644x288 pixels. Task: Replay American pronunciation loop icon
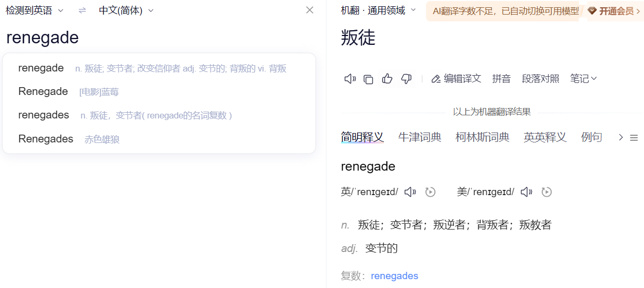tap(546, 192)
